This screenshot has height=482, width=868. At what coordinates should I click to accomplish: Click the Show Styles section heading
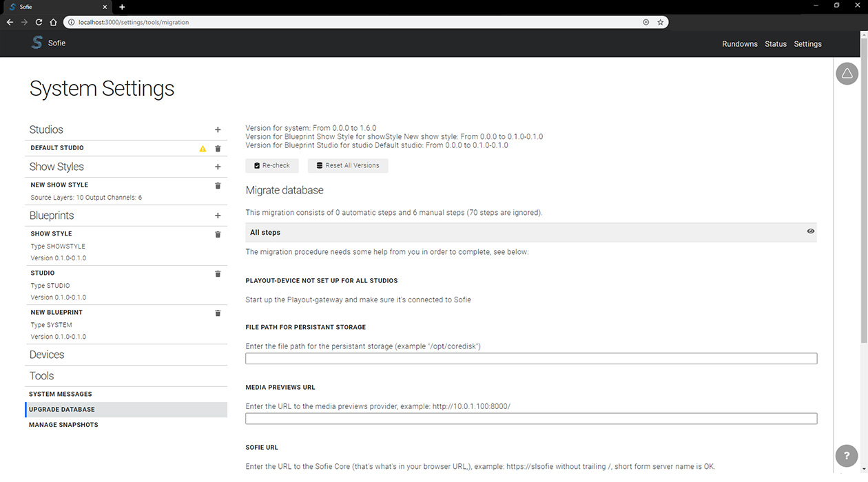(56, 167)
